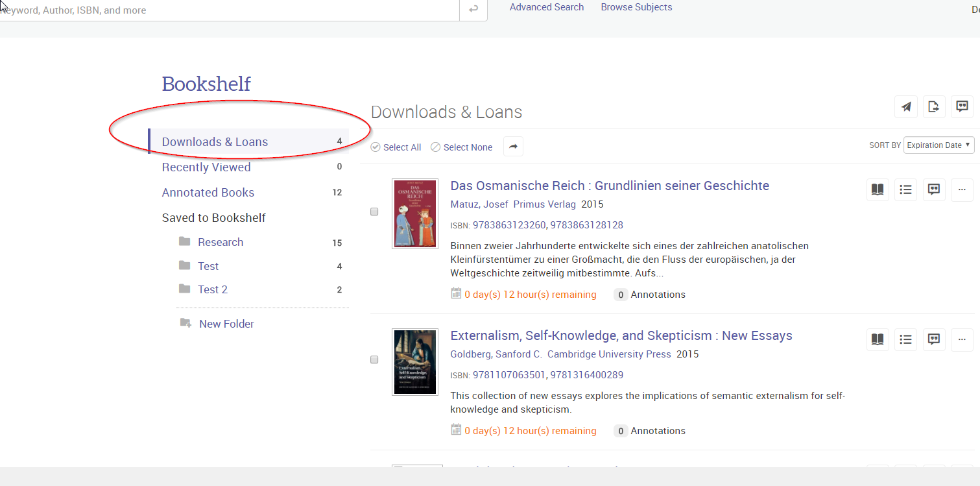Click export icon beside the paper plane

934,107
